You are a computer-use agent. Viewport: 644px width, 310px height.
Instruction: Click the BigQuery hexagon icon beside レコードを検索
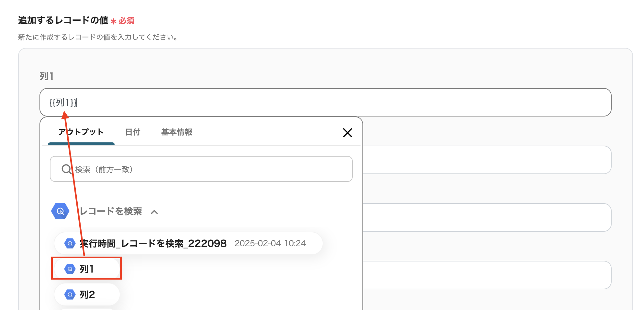[x=60, y=211]
